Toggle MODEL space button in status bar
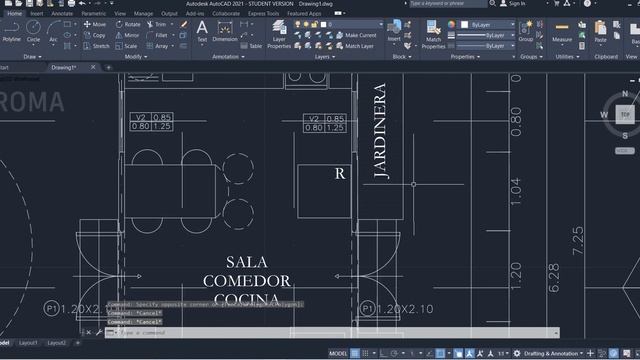 [x=338, y=353]
